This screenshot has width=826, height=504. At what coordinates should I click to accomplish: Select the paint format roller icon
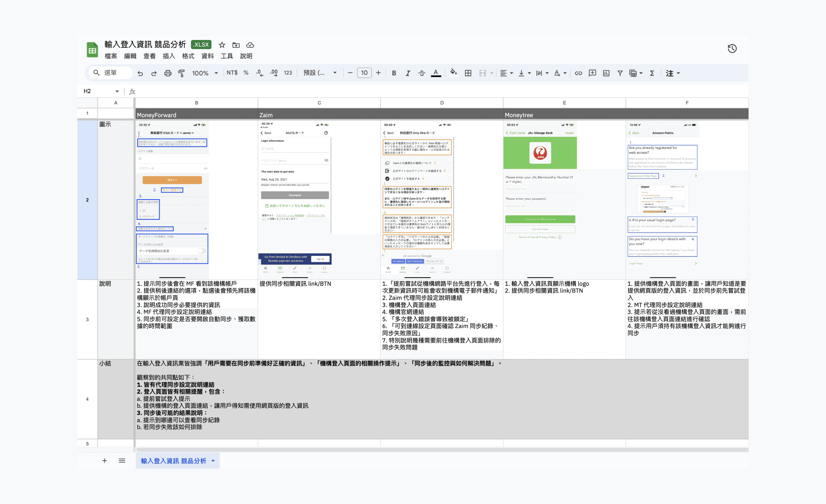pyautogui.click(x=181, y=73)
